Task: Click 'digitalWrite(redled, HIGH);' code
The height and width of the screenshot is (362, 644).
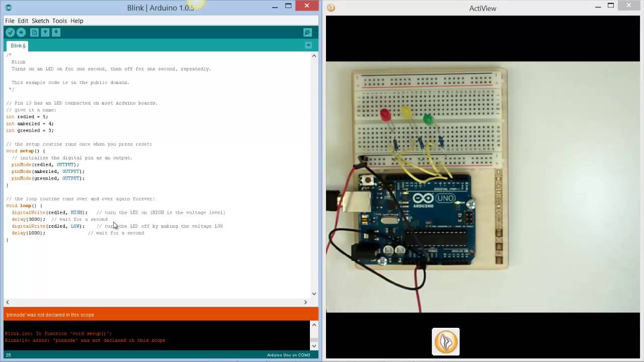Action: click(x=49, y=212)
